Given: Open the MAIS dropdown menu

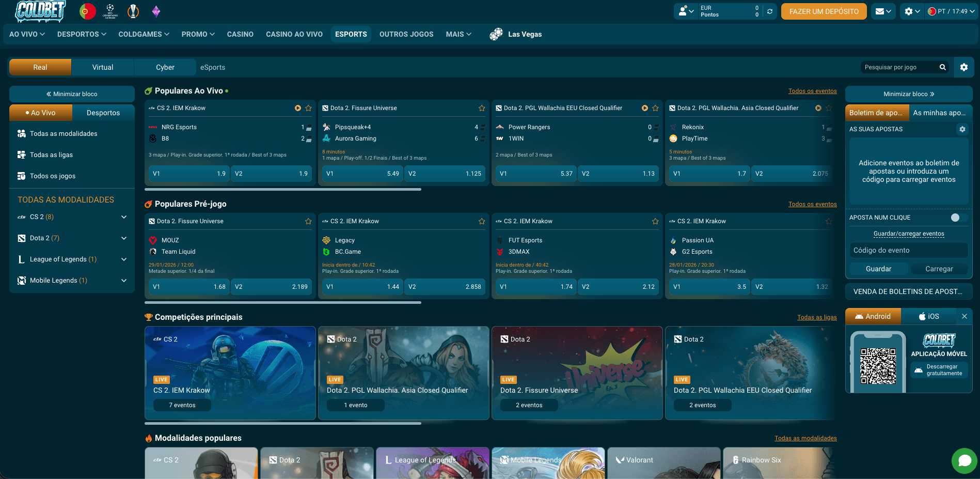Looking at the screenshot, I should pyautogui.click(x=459, y=34).
